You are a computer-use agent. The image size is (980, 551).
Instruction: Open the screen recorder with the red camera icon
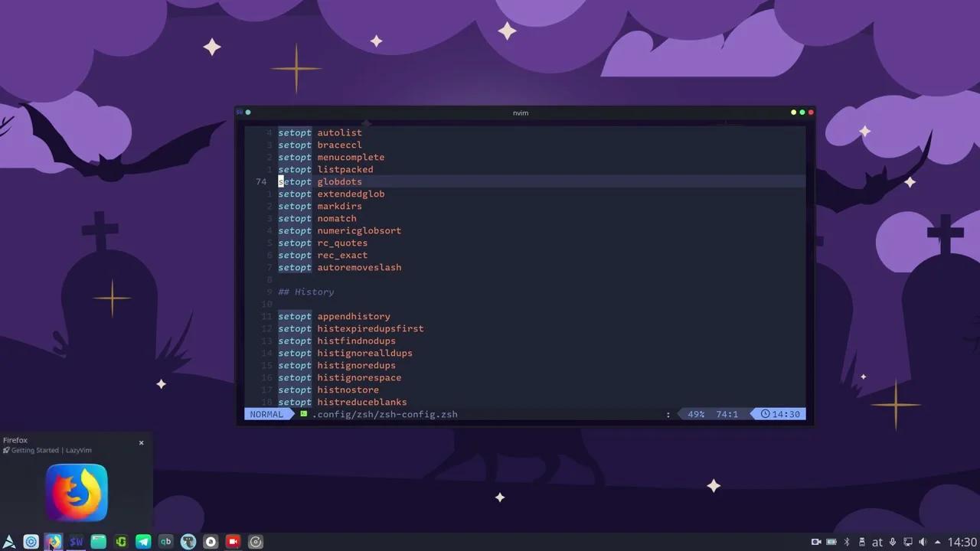[x=234, y=542]
